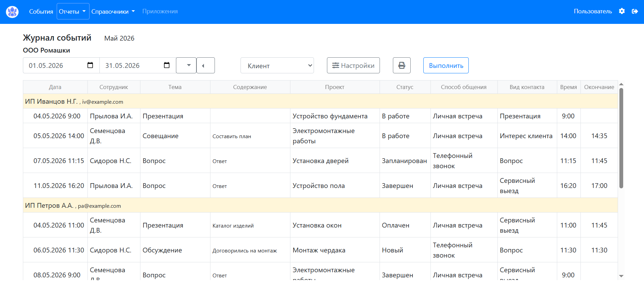Click the Содержание column header
Viewport: 644px width, 291px height.
pyautogui.click(x=250, y=87)
